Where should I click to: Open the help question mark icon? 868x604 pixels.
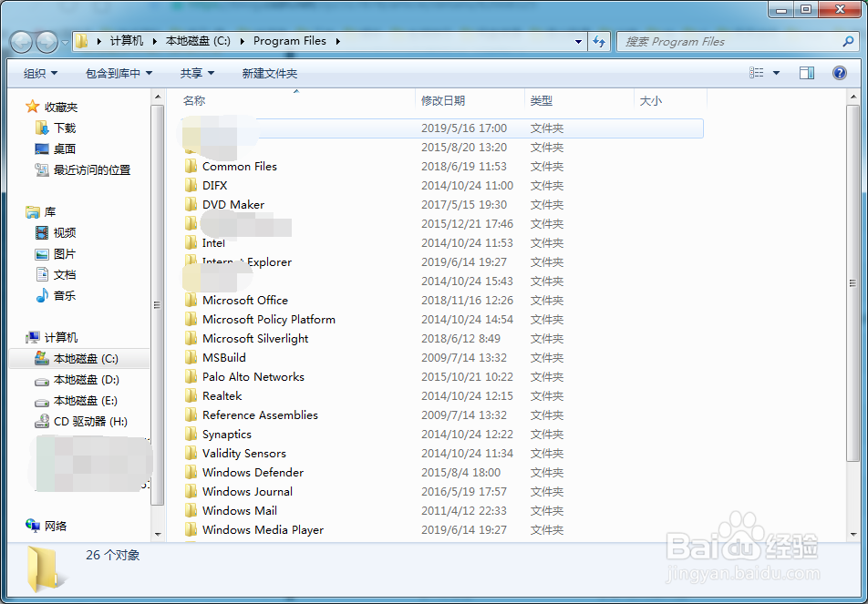click(x=839, y=73)
